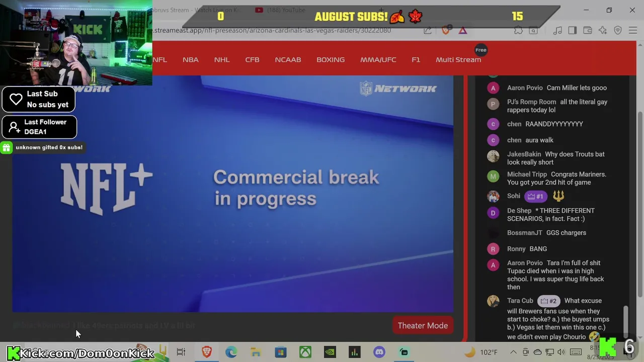Toggle the browser sidebar panel icon
This screenshot has height=362, width=644.
coord(572,31)
